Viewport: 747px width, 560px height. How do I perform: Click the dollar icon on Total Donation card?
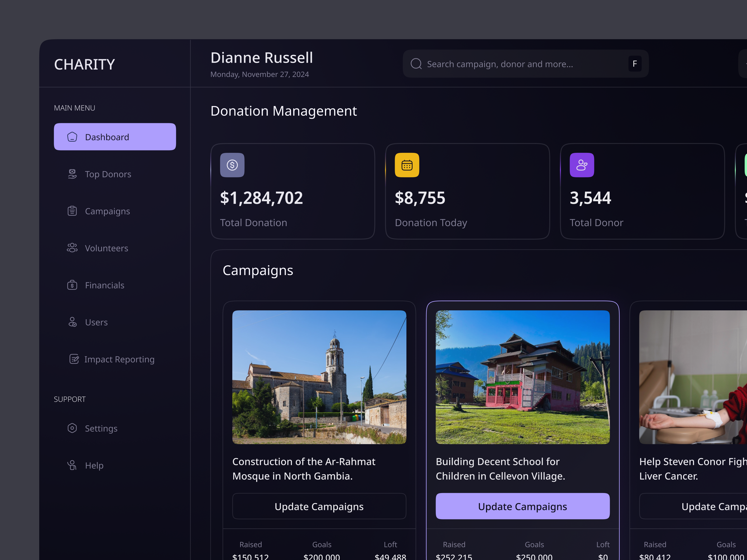[232, 165]
